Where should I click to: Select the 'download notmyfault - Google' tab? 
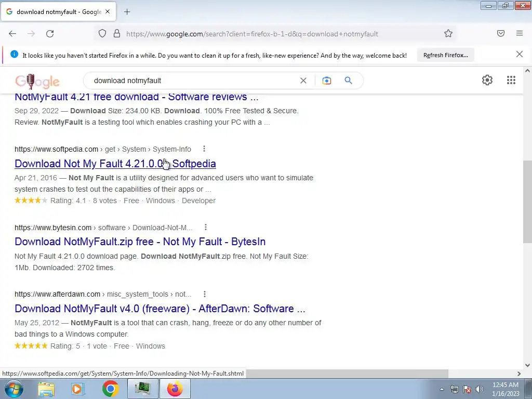[x=58, y=12]
